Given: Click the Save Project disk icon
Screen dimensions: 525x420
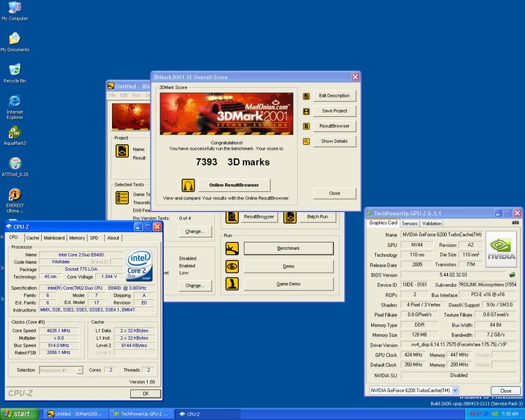Looking at the screenshot, I should pos(307,111).
